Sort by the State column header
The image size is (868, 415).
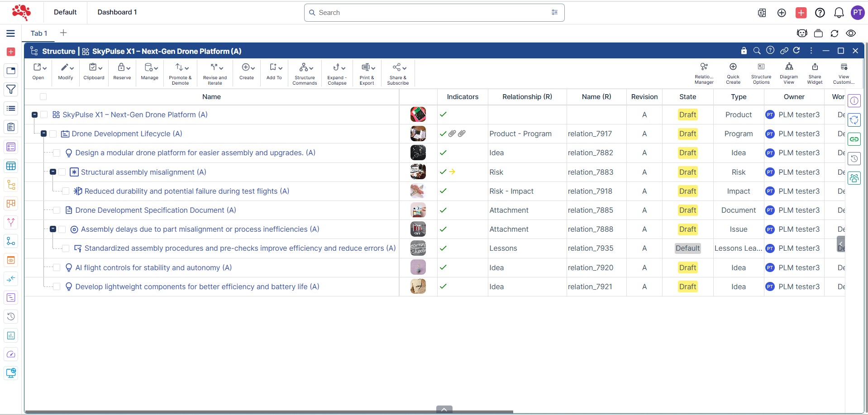pyautogui.click(x=687, y=97)
